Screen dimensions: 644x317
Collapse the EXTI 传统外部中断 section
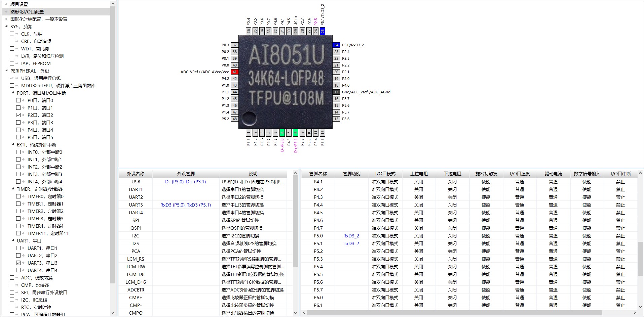(13, 144)
